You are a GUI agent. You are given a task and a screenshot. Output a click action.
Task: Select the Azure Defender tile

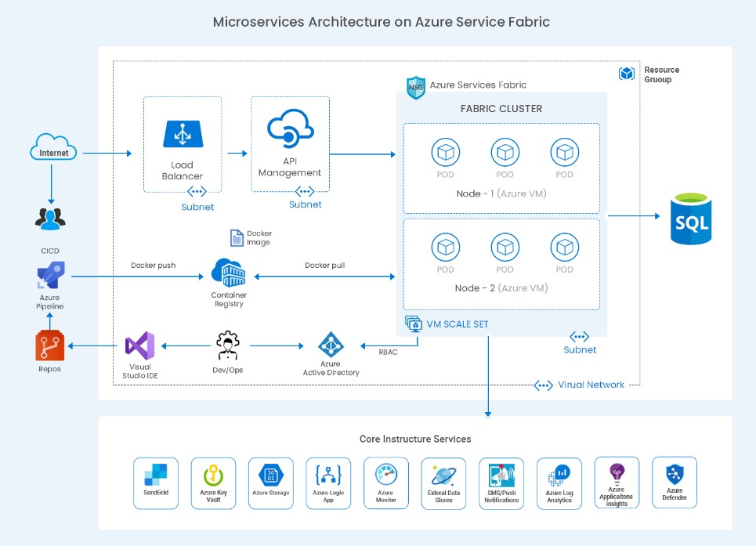[x=674, y=483]
